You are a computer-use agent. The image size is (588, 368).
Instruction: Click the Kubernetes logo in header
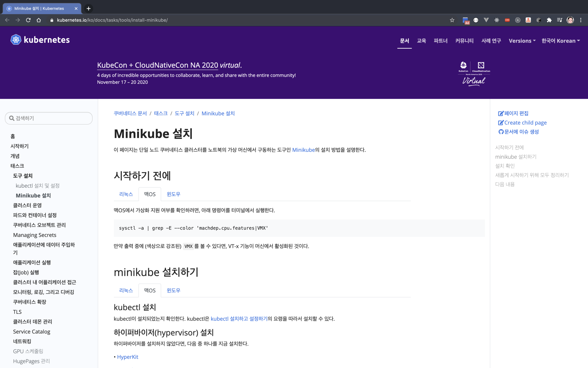40,40
